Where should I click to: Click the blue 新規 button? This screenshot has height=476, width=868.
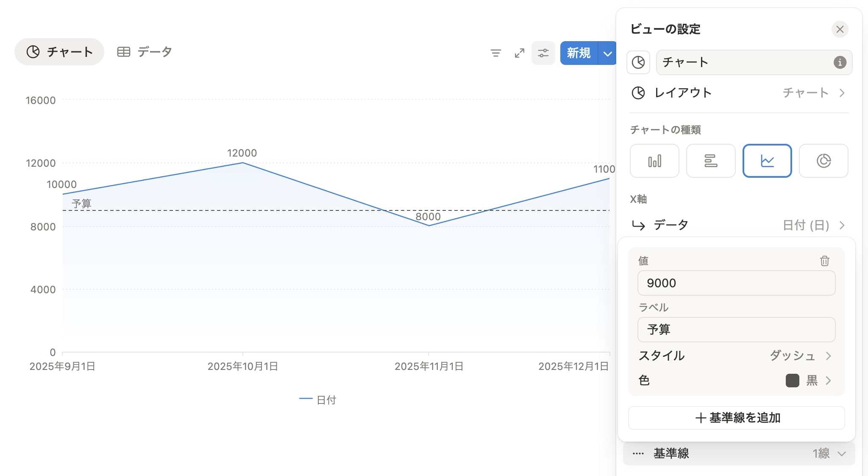click(579, 53)
